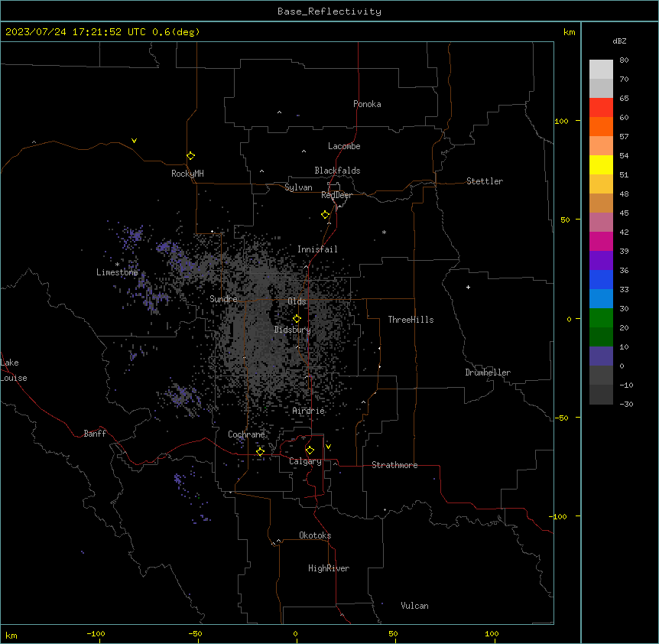Click the yellow diamond marker above RockyMH
The width and height of the screenshot is (659, 644).
click(191, 156)
